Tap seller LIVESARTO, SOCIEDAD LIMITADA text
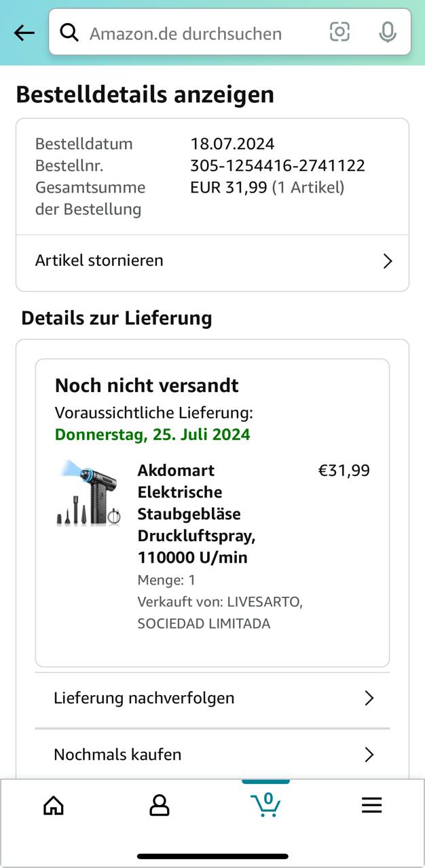This screenshot has width=425, height=868. pos(219,612)
